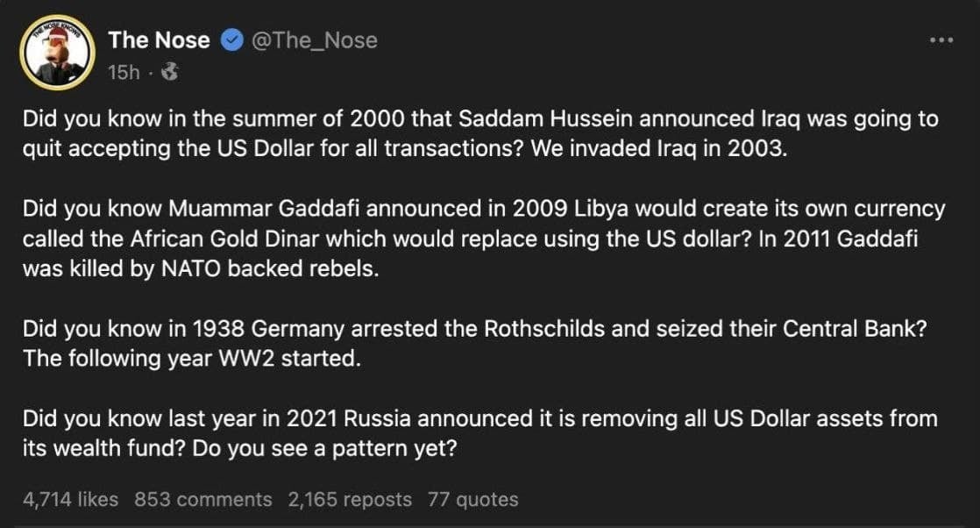Click "was killed by NATO backed rebels." line

[202, 268]
